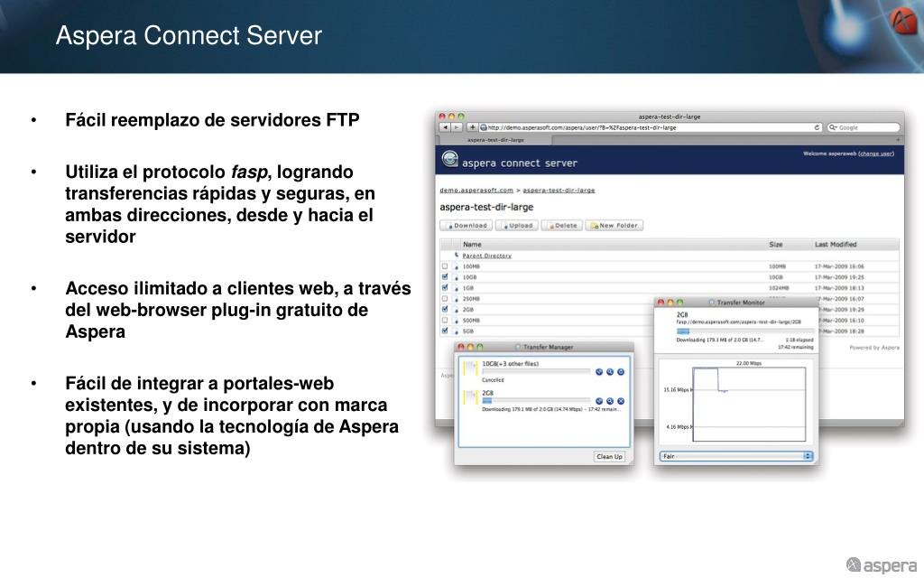Sort the file list by Last Modified column

pos(835,244)
